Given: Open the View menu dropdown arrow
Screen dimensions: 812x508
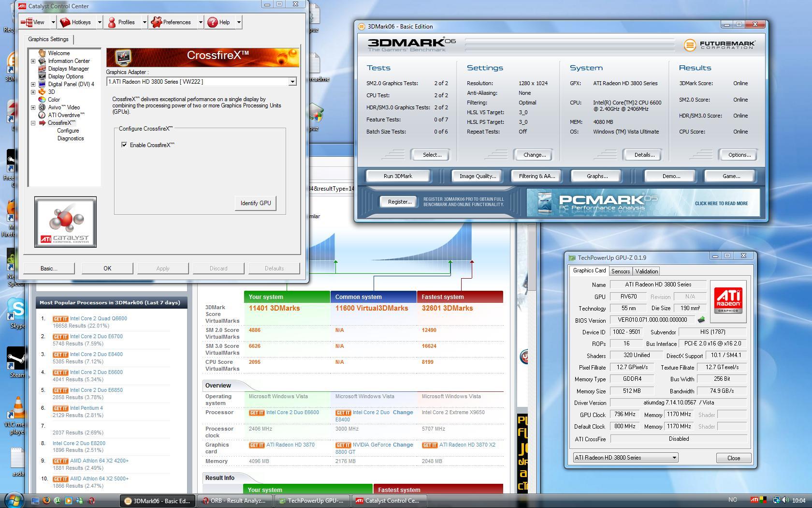Looking at the screenshot, I should click(52, 22).
